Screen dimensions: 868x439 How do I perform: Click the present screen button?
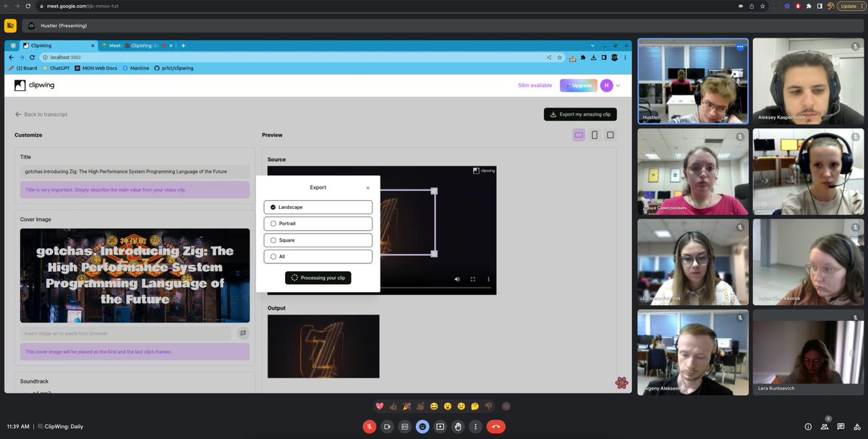coord(441,427)
